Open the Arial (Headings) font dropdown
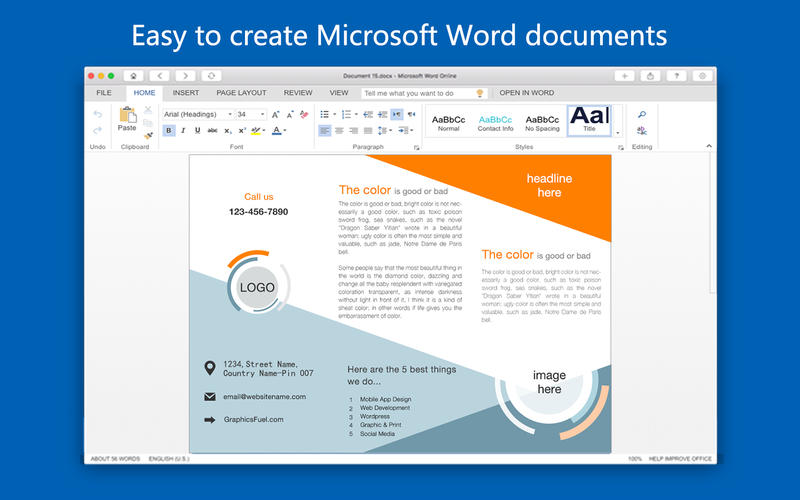 [x=198, y=114]
